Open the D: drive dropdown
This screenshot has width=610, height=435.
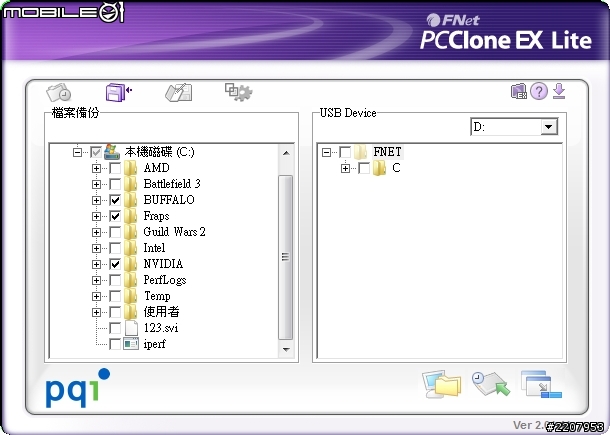coord(549,127)
